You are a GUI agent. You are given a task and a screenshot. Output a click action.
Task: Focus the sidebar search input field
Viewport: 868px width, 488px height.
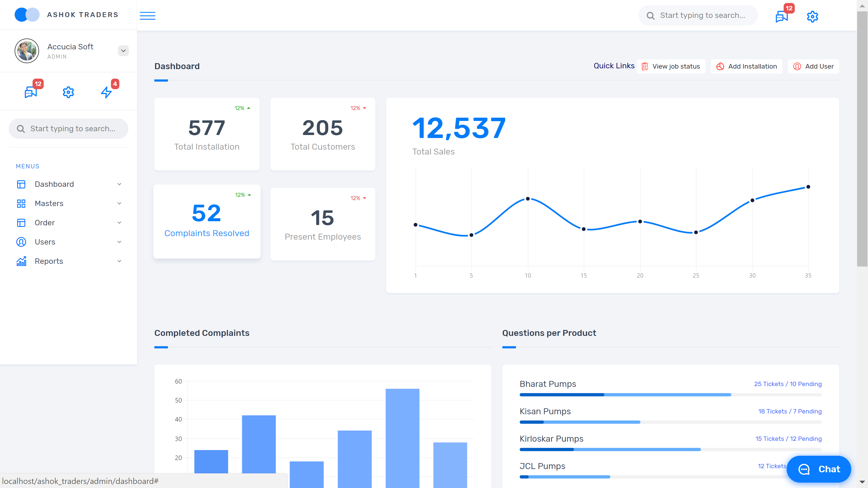coord(72,129)
